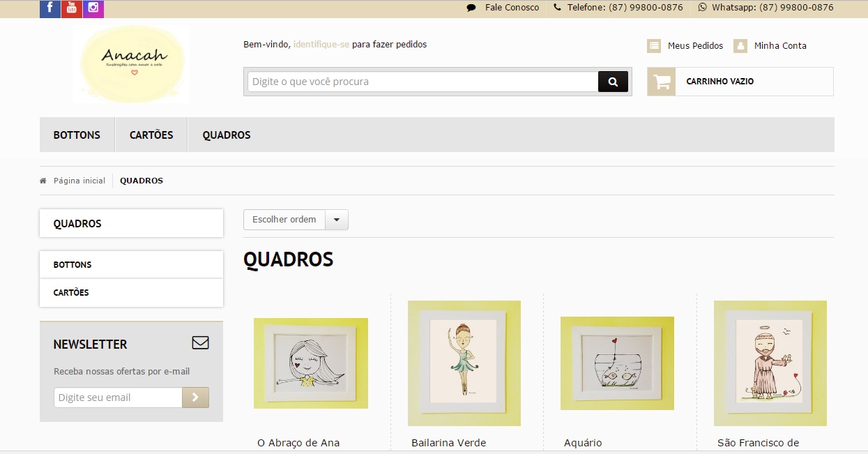
Task: Click the newsletter email input field
Action: [x=118, y=398]
